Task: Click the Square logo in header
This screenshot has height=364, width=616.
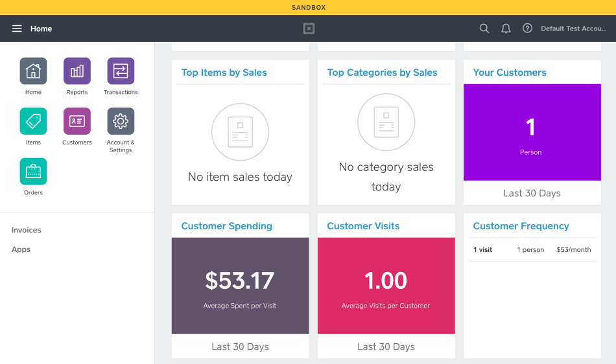Action: (x=309, y=28)
